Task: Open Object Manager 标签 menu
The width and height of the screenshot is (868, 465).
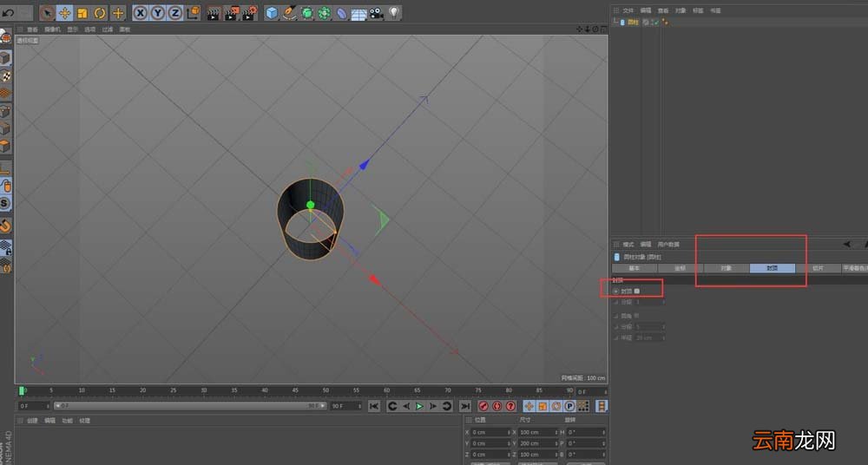Action: point(698,10)
